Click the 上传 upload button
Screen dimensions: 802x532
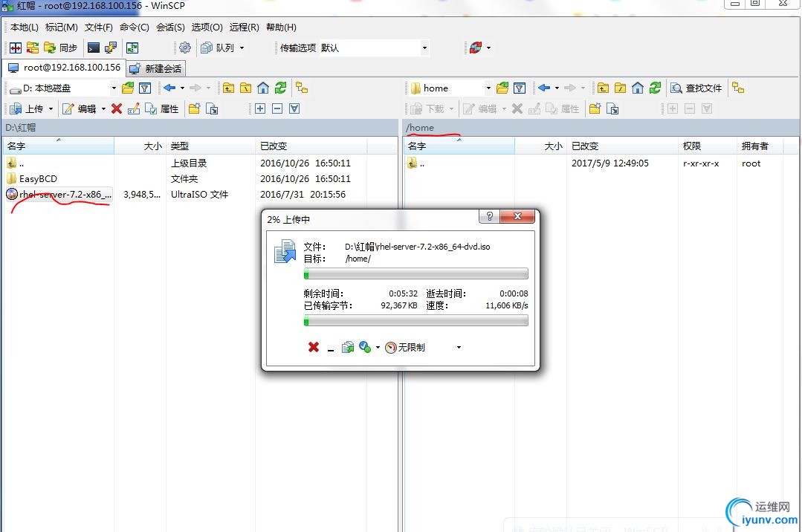(x=27, y=108)
